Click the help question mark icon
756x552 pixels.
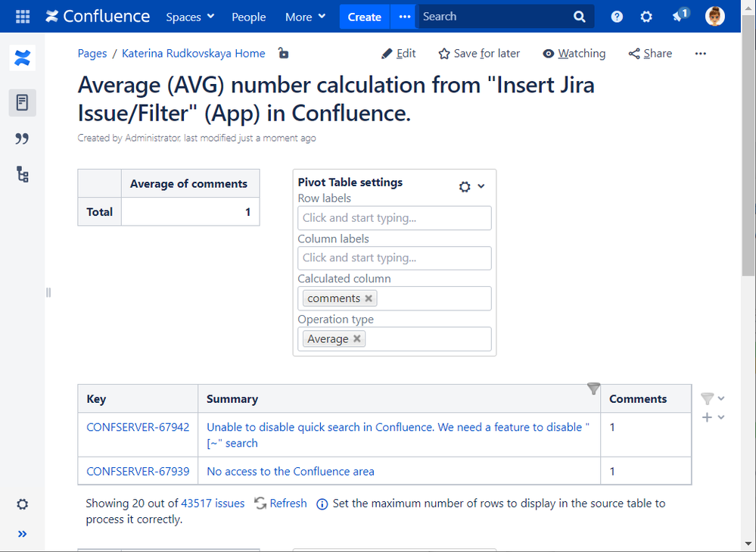pos(617,17)
